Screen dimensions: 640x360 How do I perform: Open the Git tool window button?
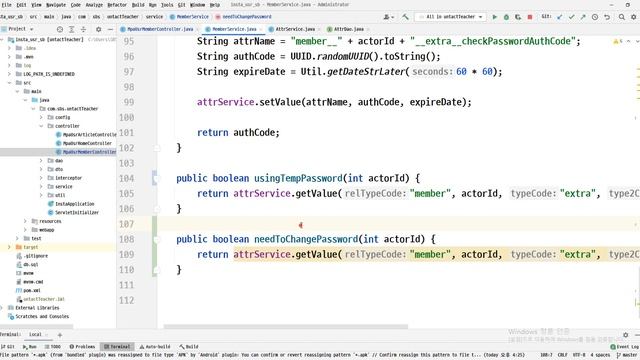tap(8, 347)
